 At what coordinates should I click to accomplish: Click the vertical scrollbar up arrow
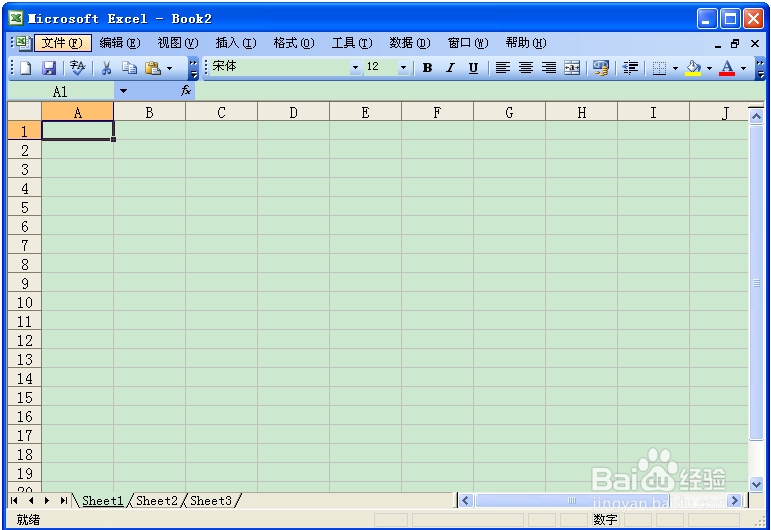[x=756, y=116]
